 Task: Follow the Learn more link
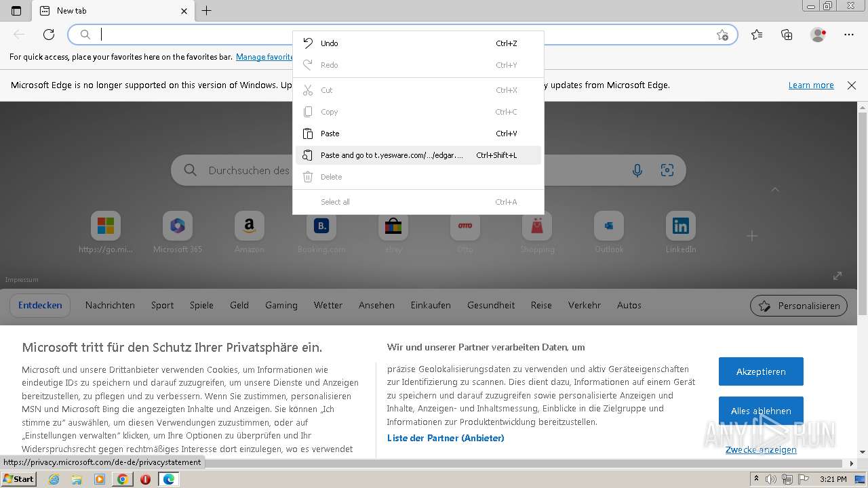pyautogui.click(x=811, y=85)
